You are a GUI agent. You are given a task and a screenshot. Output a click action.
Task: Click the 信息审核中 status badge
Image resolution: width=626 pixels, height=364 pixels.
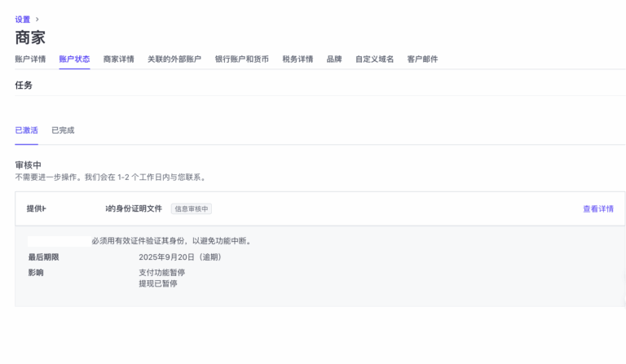(x=192, y=209)
